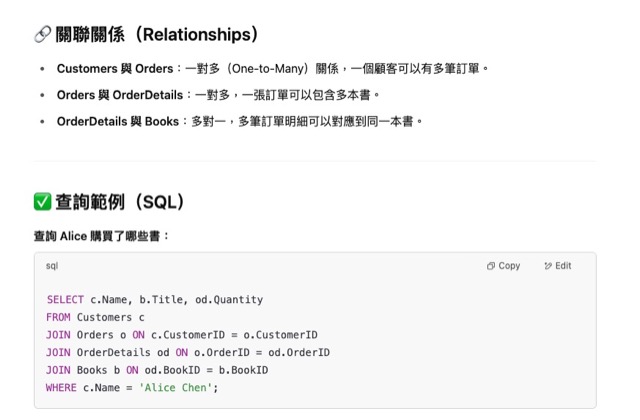Click the Copy icon in the code block
This screenshot has width=640, height=420.
tap(491, 266)
